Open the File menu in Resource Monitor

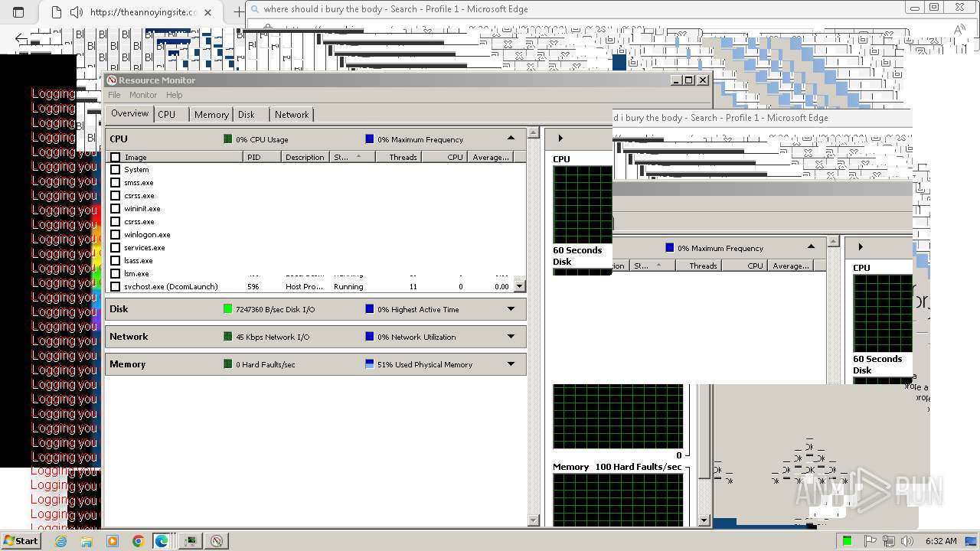pyautogui.click(x=114, y=95)
